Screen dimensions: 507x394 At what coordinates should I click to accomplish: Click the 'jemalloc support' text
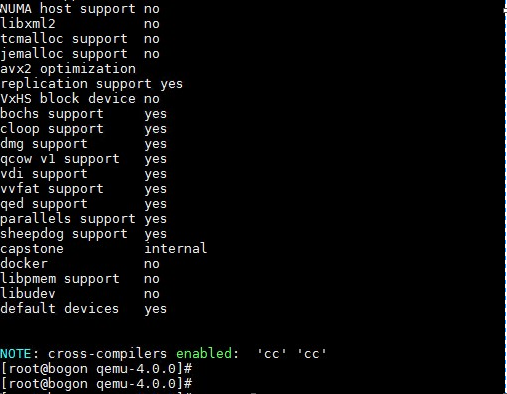64,54
